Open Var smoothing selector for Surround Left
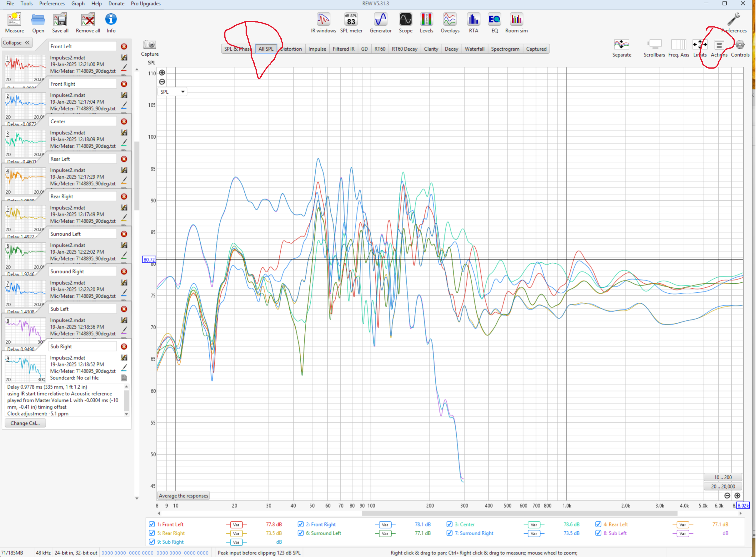 385,533
